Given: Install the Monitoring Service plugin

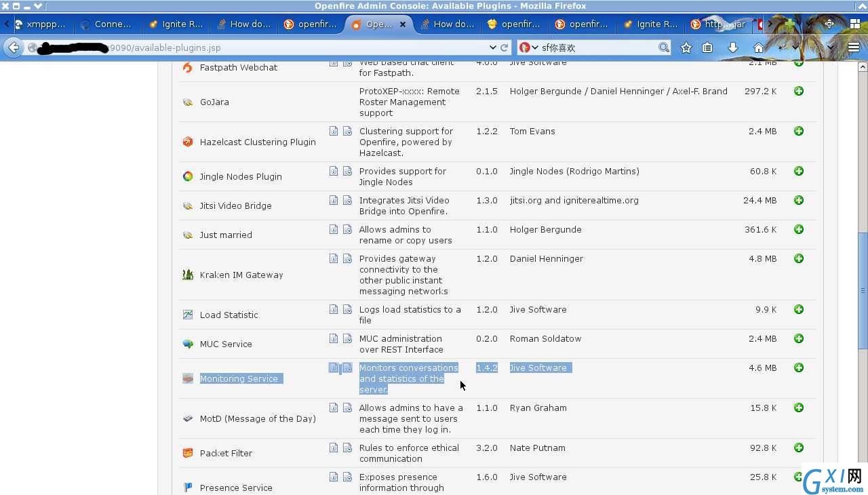Looking at the screenshot, I should pos(799,368).
